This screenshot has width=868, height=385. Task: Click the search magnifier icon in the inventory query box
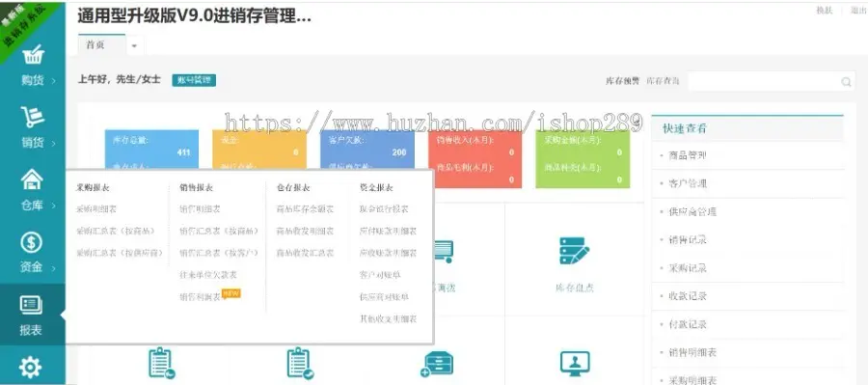coord(847,81)
